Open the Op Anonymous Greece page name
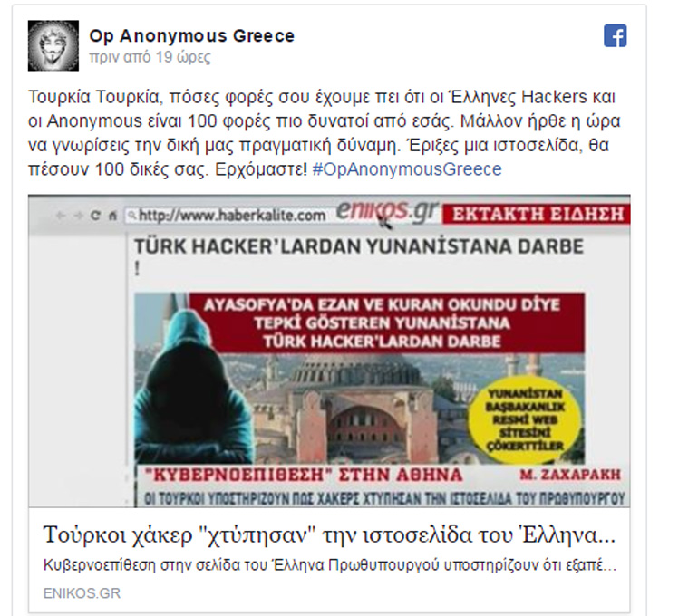The image size is (698, 616). click(x=192, y=36)
